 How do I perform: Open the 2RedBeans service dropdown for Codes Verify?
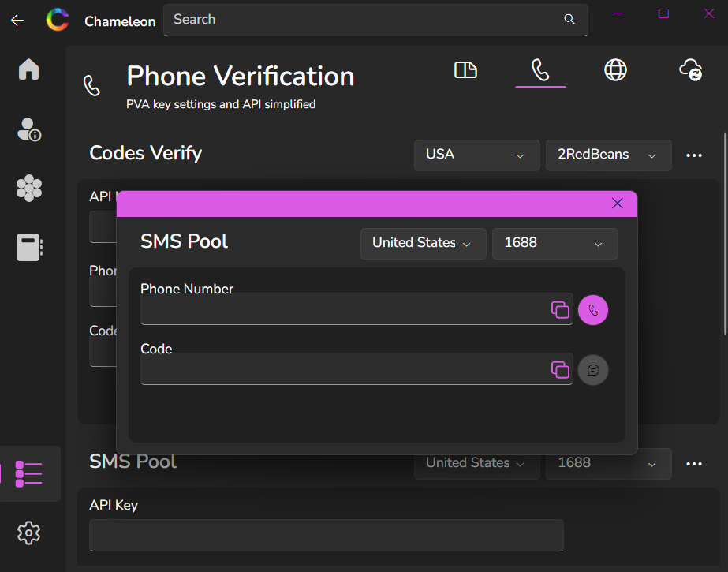pyautogui.click(x=608, y=155)
